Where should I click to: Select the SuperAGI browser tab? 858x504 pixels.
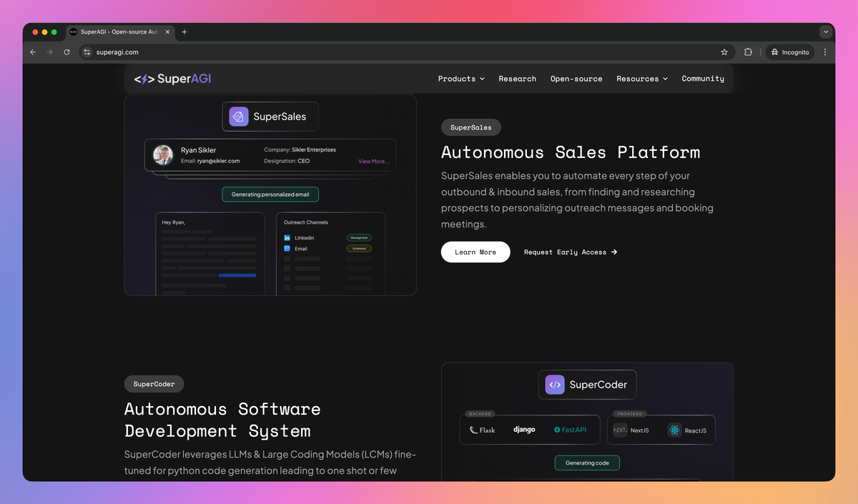pos(120,32)
